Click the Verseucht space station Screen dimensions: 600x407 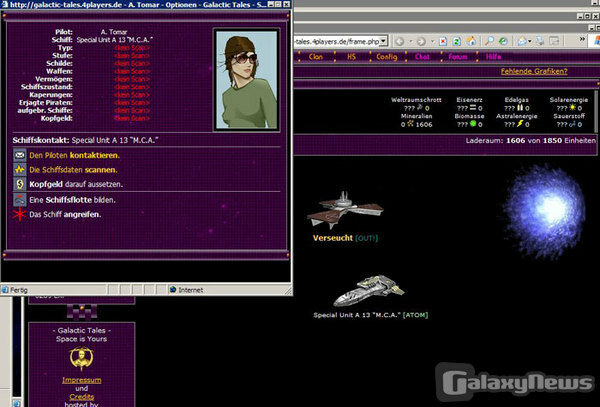[x=345, y=210]
